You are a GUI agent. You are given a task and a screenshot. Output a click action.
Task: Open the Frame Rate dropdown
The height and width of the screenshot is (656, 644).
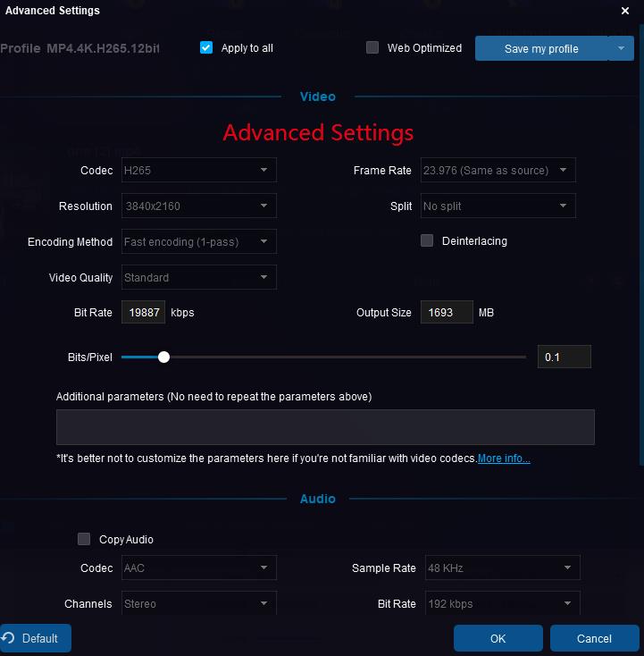click(x=498, y=170)
